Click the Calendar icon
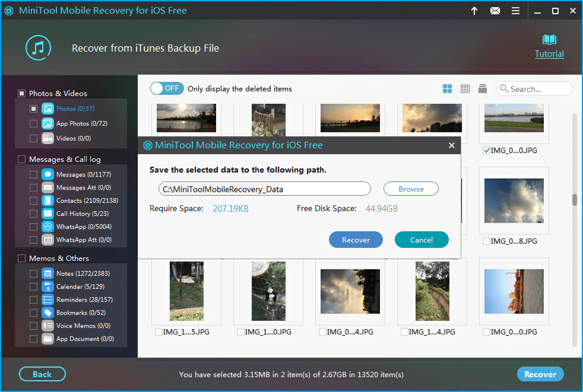The width and height of the screenshot is (583, 392). click(x=47, y=286)
